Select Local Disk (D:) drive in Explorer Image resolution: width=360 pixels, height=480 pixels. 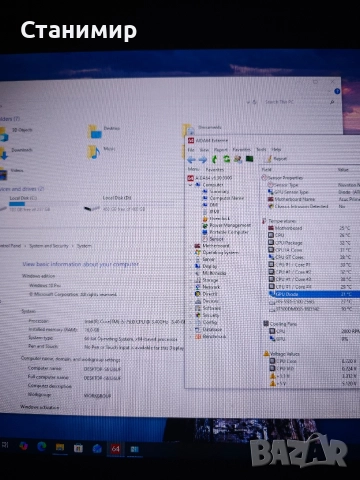tap(115, 203)
